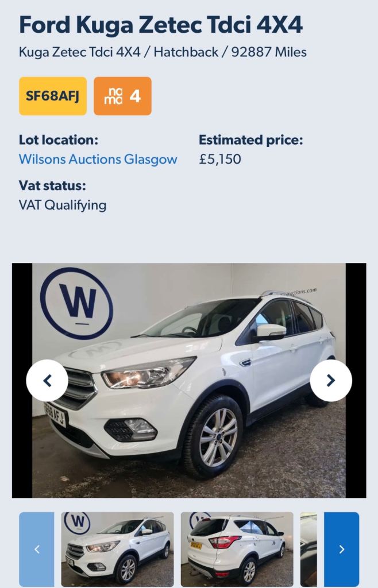Open the partially visible third thumbnail
Screen dimensions: 378x588
pyautogui.click(x=308, y=549)
